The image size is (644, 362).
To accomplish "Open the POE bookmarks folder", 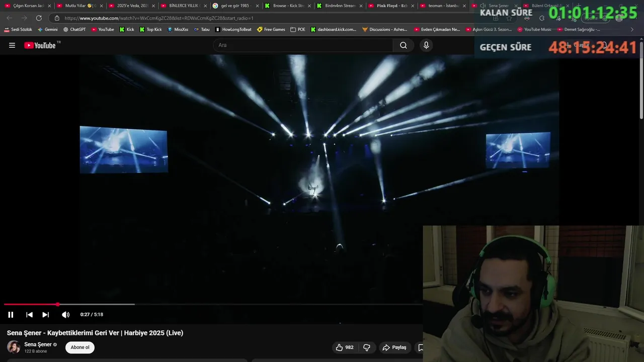I will click(298, 30).
